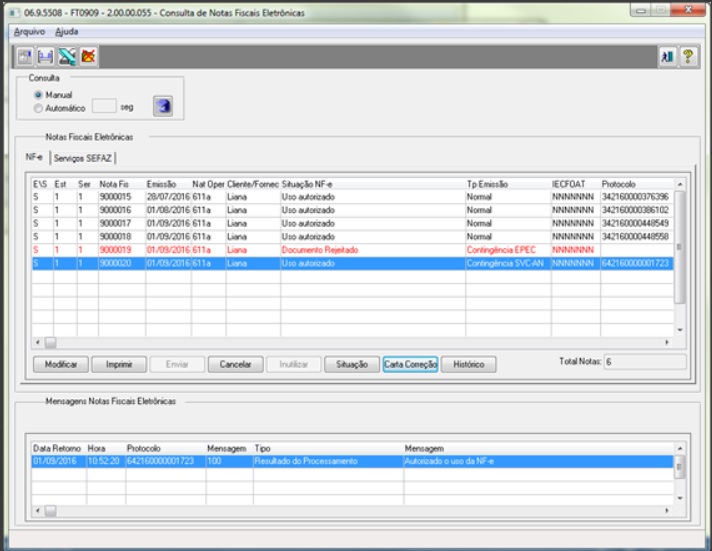Image resolution: width=712 pixels, height=551 pixels.
Task: Click the seconds interval input field
Action: (104, 106)
